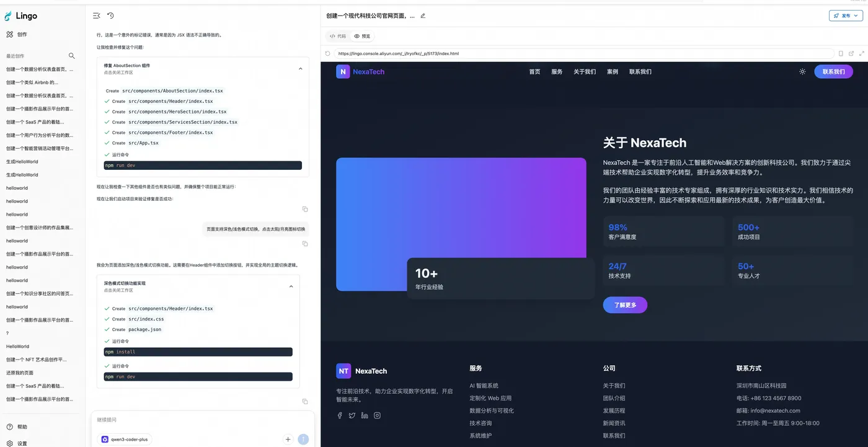The height and width of the screenshot is (447, 868).
Task: Reload the preview page
Action: click(x=327, y=53)
